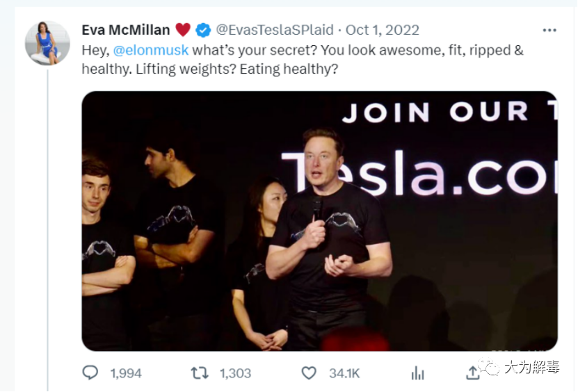Click the red heart emoji beside name
578x392 pixels.
click(182, 30)
